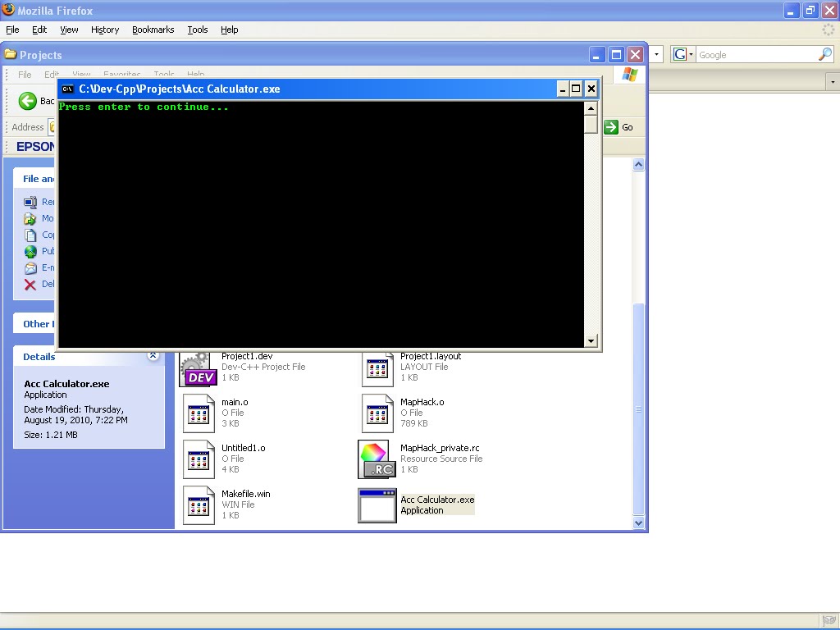Click the EPSON toolbar label

point(35,146)
